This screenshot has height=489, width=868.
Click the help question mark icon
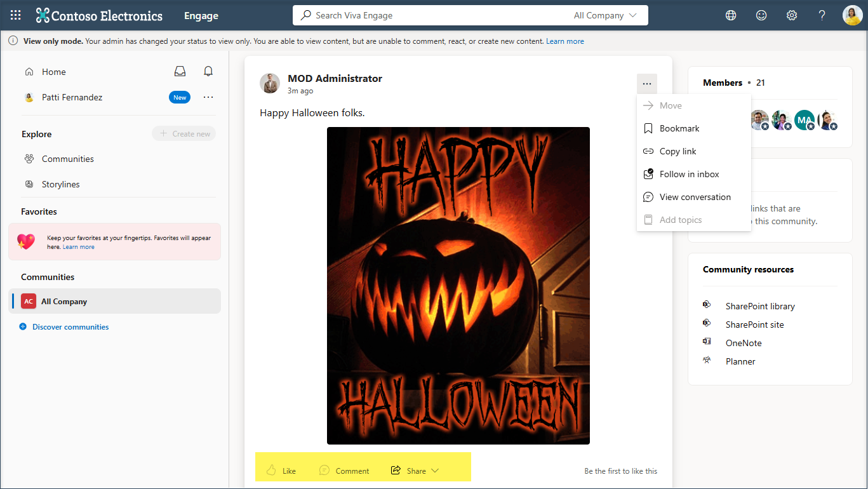[x=822, y=15]
